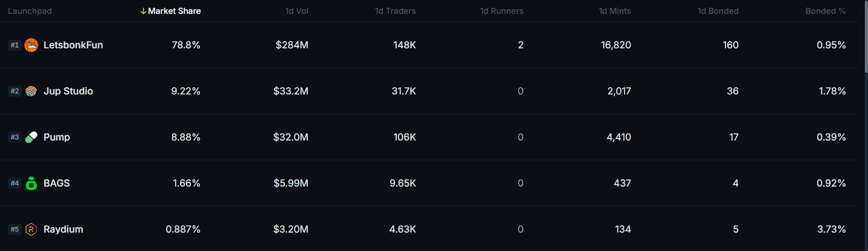Image resolution: width=868 pixels, height=251 pixels.
Task: Click the 1d Runners column header
Action: click(x=502, y=11)
